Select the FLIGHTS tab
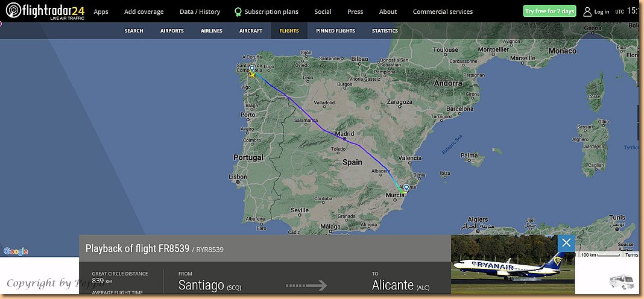Screen dimensions: 644x299 (x=289, y=31)
